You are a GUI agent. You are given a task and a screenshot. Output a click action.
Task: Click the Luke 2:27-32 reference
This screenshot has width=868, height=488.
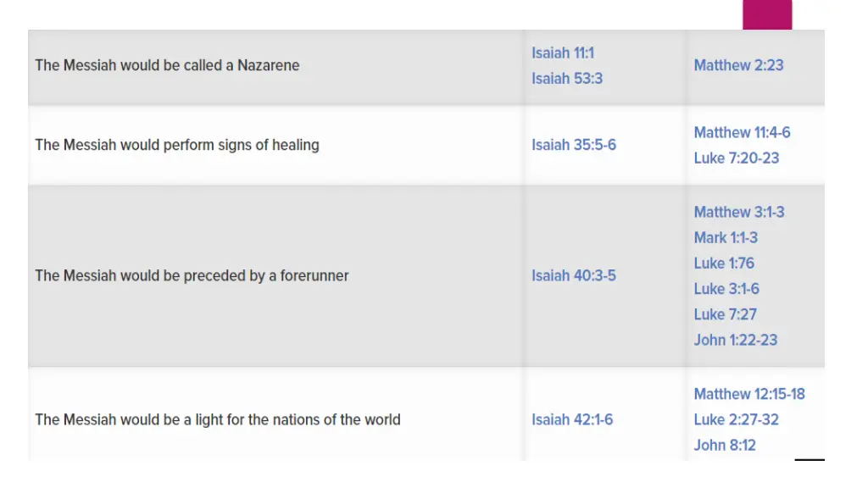[x=737, y=420]
